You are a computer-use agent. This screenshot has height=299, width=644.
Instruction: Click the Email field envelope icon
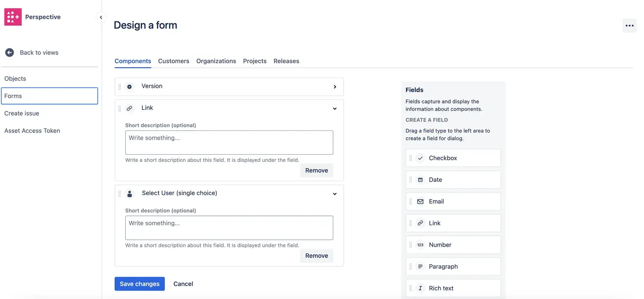pyautogui.click(x=420, y=202)
